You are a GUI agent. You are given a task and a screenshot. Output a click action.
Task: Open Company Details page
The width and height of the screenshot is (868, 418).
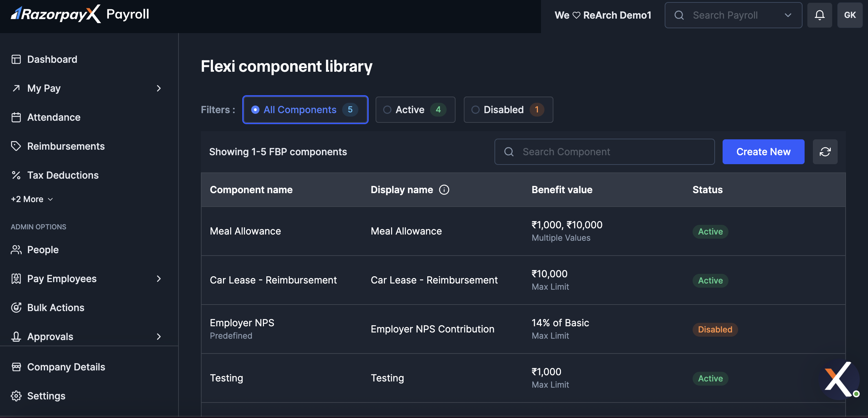pyautogui.click(x=66, y=367)
